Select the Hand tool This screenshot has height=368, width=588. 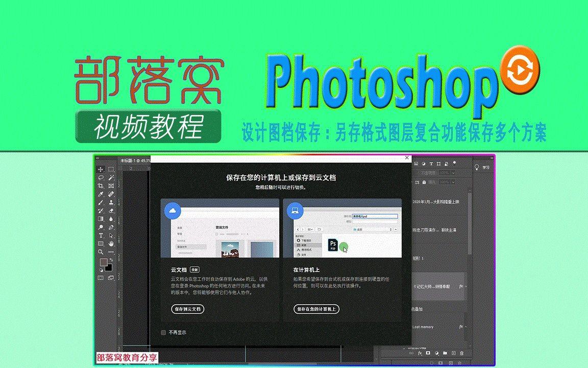(111, 244)
